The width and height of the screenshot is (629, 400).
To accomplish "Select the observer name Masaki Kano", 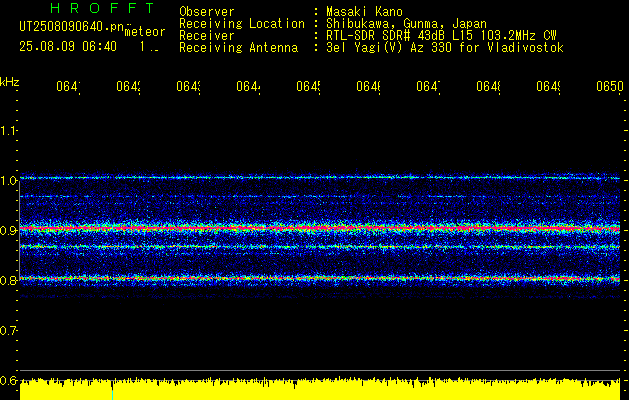I will (364, 12).
